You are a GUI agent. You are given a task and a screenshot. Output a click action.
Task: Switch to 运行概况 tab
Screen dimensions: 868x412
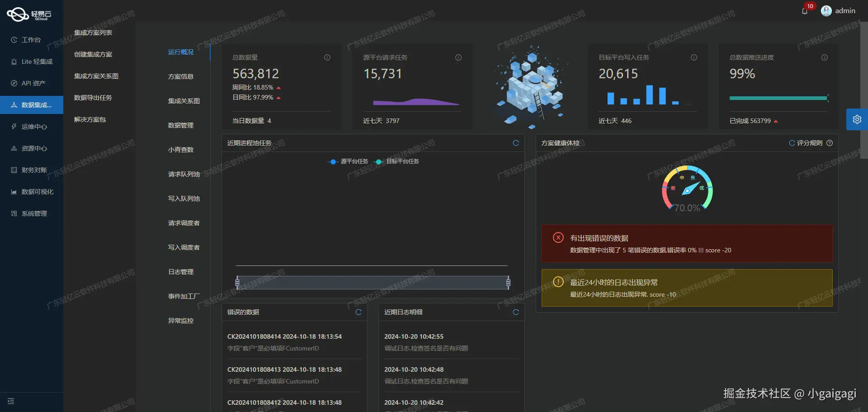click(181, 52)
